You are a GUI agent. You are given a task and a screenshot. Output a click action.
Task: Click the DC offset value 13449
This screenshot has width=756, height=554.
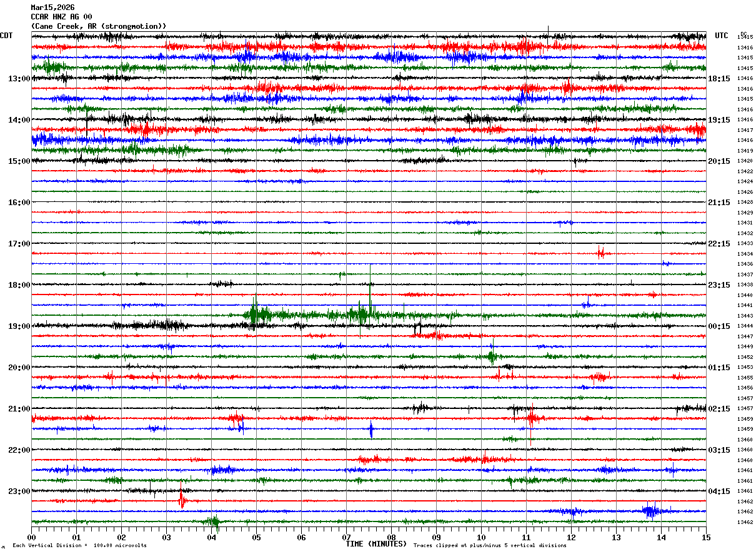tap(745, 347)
